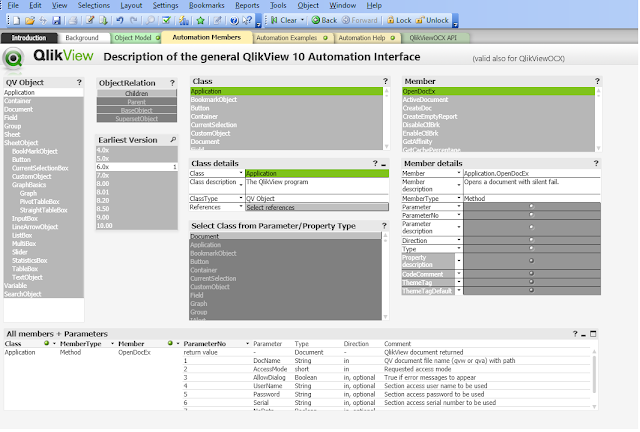Select CreateEmptyReport in the Member list
The height and width of the screenshot is (432, 640).
click(498, 116)
